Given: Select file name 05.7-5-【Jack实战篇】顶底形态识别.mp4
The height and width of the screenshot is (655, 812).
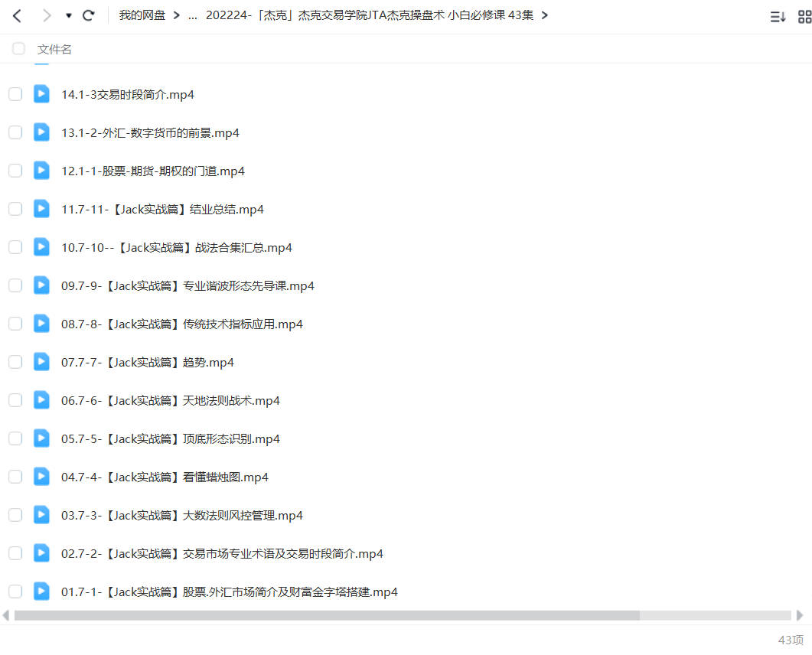Looking at the screenshot, I should [171, 439].
